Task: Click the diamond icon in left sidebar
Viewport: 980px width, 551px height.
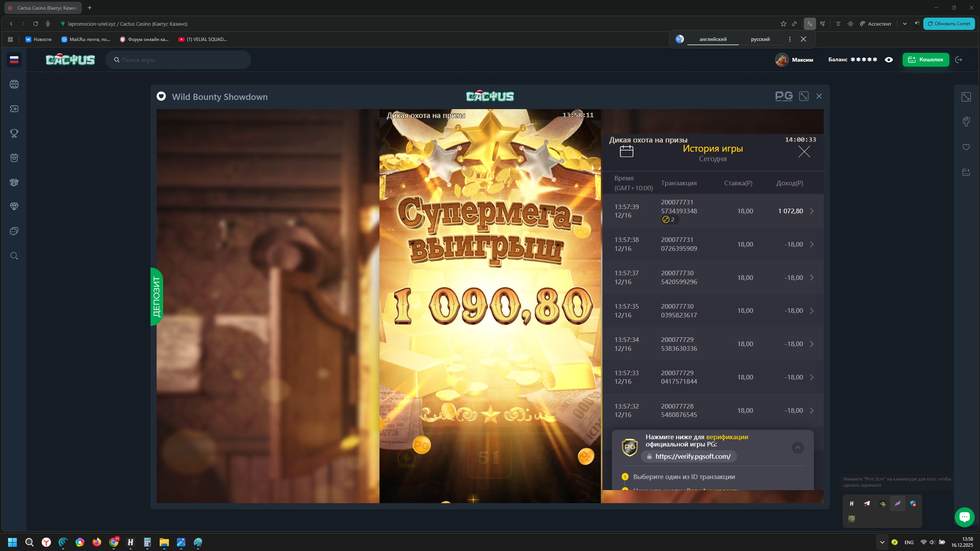Action: point(14,207)
